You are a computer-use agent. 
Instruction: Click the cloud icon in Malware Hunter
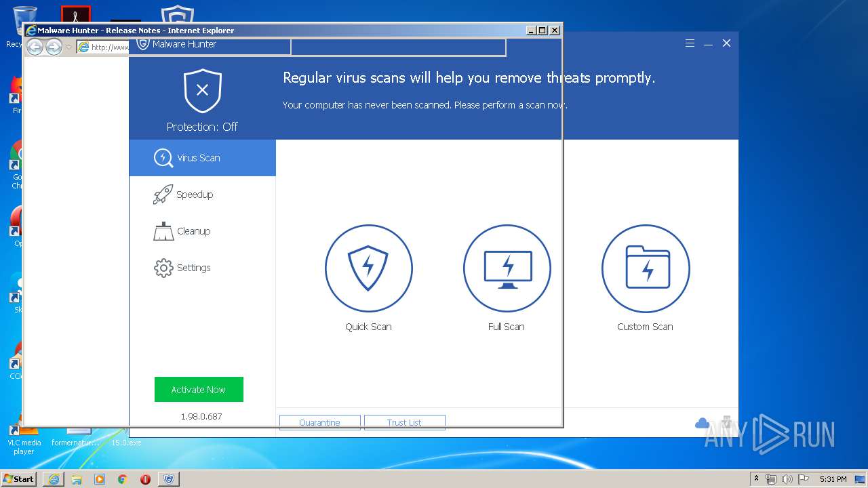702,424
